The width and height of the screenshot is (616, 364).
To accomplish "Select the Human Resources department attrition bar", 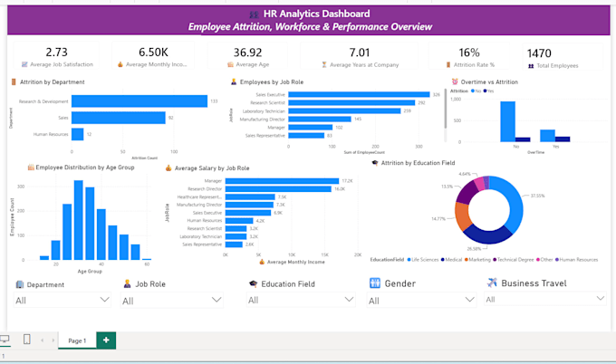I will pyautogui.click(x=77, y=134).
